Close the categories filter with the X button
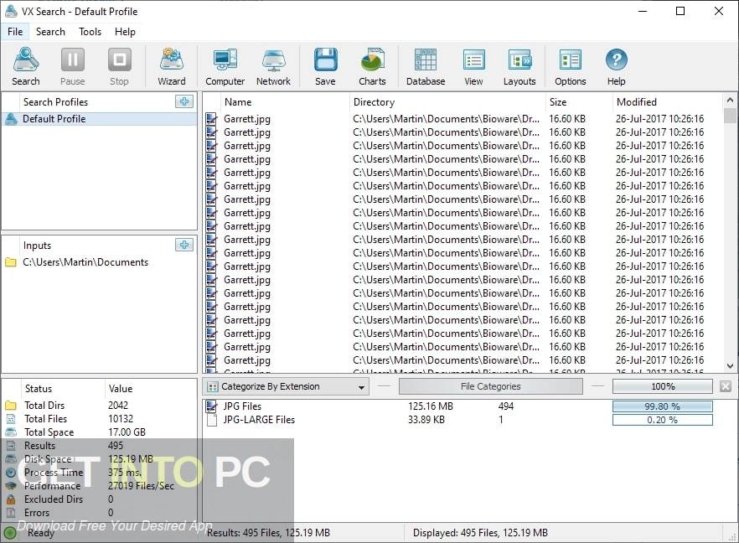This screenshot has width=739, height=543. pyautogui.click(x=725, y=387)
